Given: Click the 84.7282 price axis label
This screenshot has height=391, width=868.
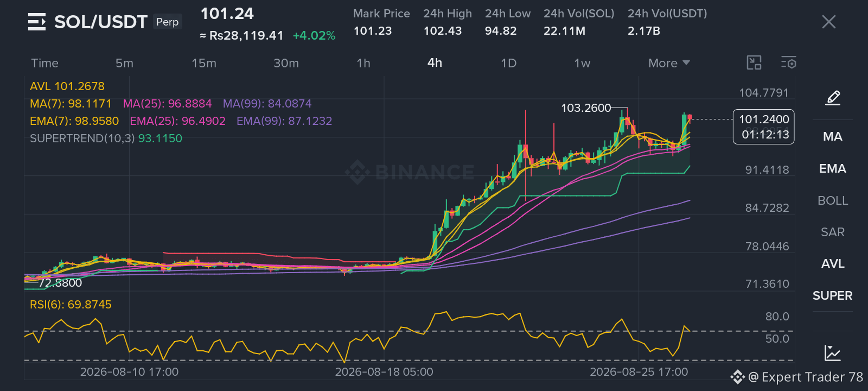Looking at the screenshot, I should (767, 208).
